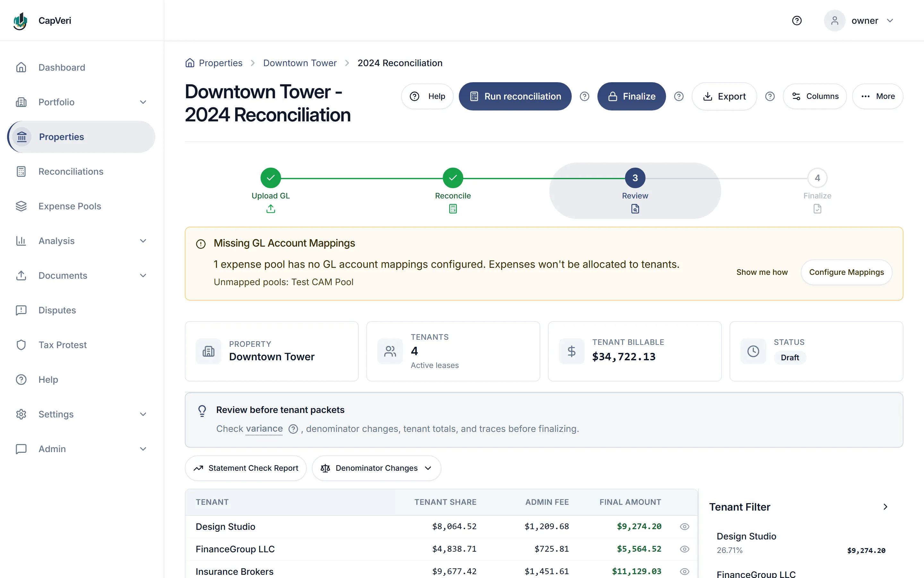
Task: Click the warning icon in Missing GL alert
Action: [x=201, y=243]
